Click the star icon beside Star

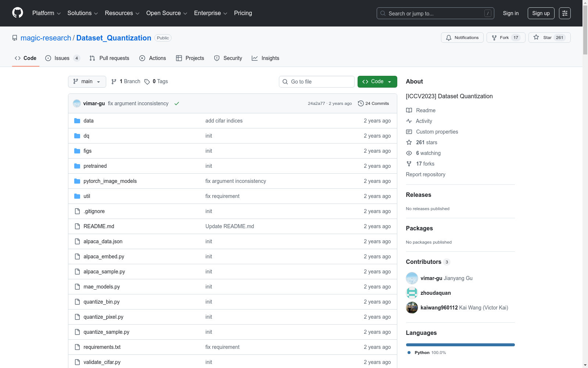tap(536, 38)
